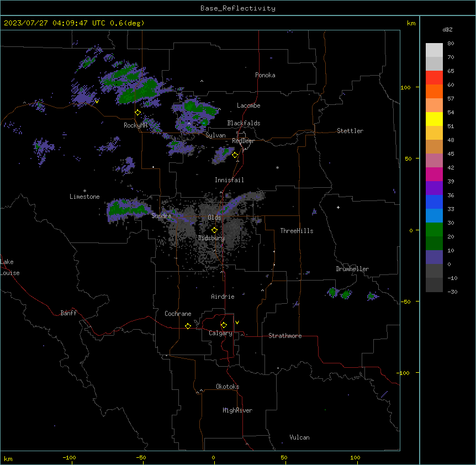Click the indigo 0-10 dBZ legend swatch
The width and height of the screenshot is (476, 465).
434,257
